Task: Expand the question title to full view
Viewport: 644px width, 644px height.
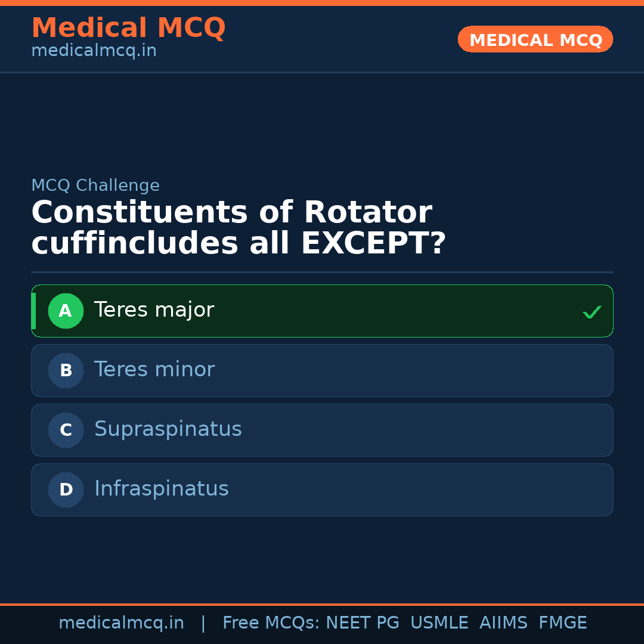Action: pyautogui.click(x=239, y=227)
